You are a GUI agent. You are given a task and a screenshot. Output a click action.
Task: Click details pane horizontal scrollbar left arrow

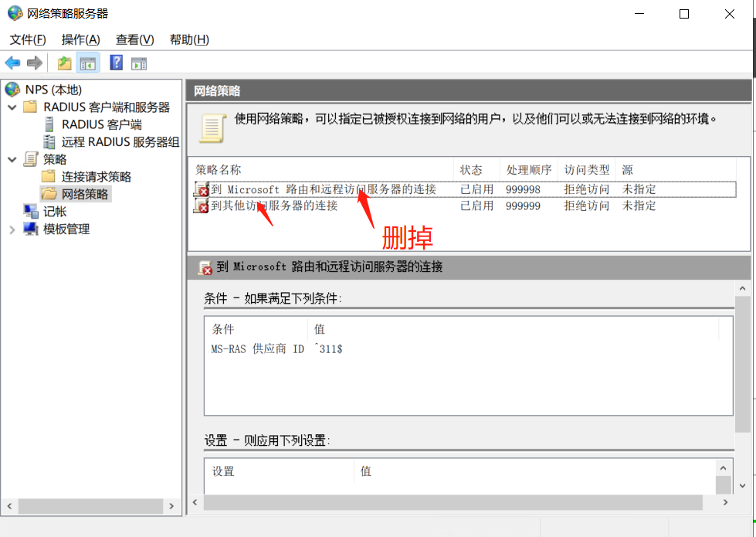click(195, 502)
